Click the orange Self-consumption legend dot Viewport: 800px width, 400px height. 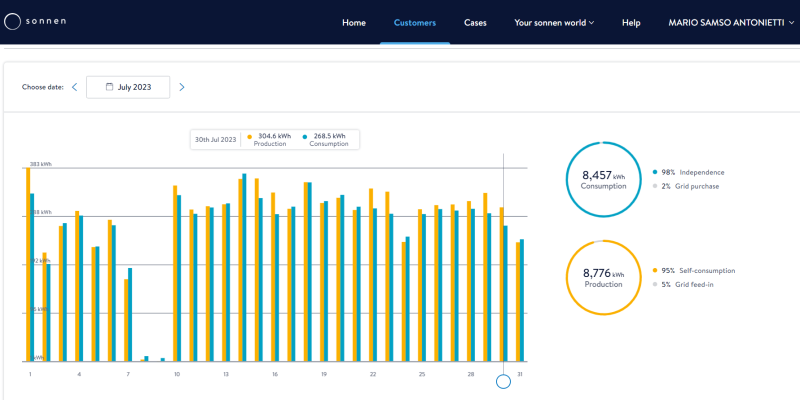pyautogui.click(x=654, y=270)
